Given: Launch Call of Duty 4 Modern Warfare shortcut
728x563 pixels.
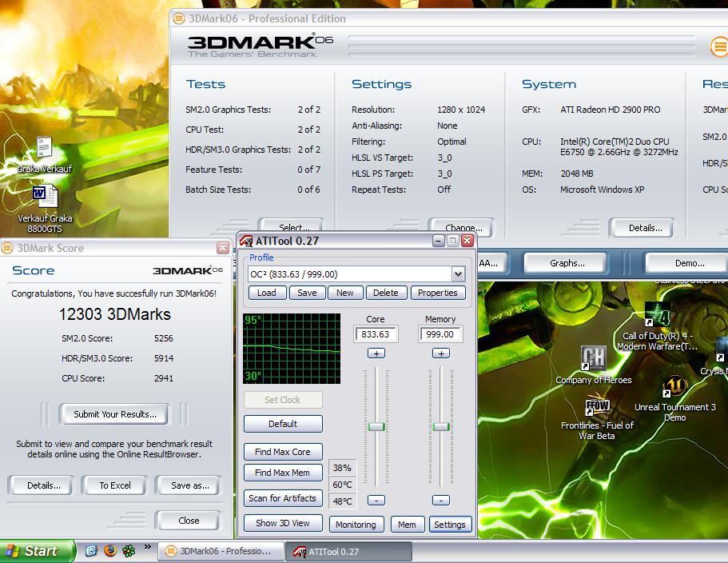Looking at the screenshot, I should (x=658, y=314).
